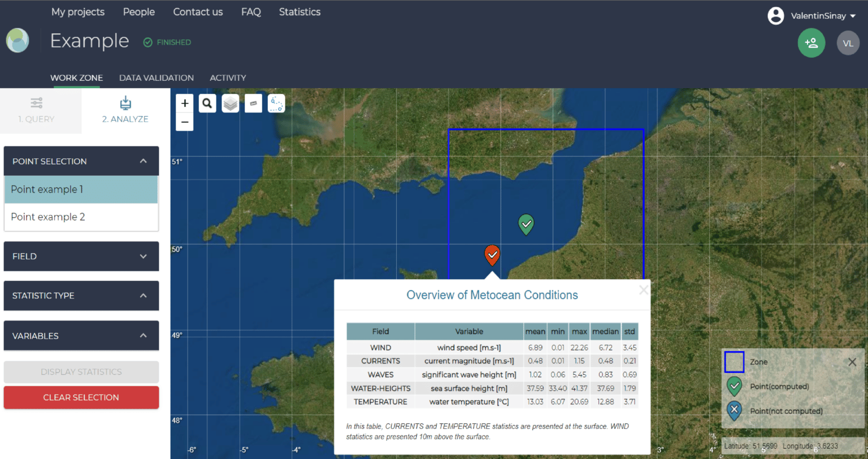The height and width of the screenshot is (459, 868).
Task: Click the red point marker on the map
Action: [x=492, y=254]
